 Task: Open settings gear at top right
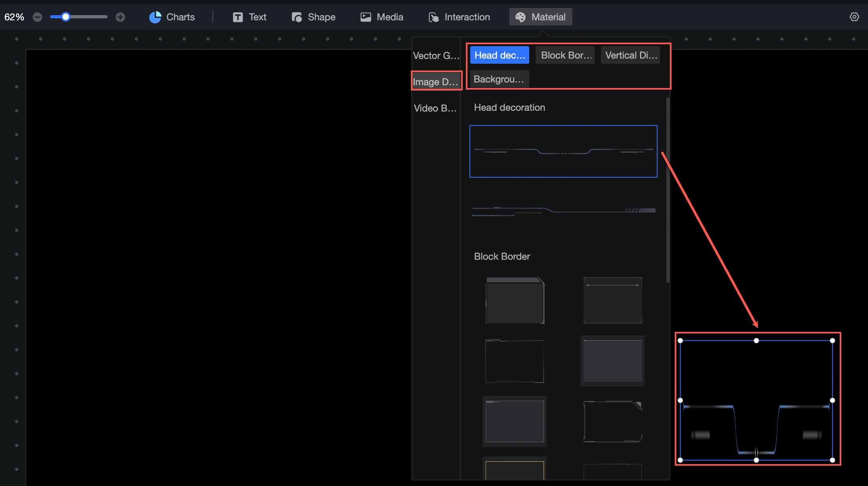[x=854, y=17]
